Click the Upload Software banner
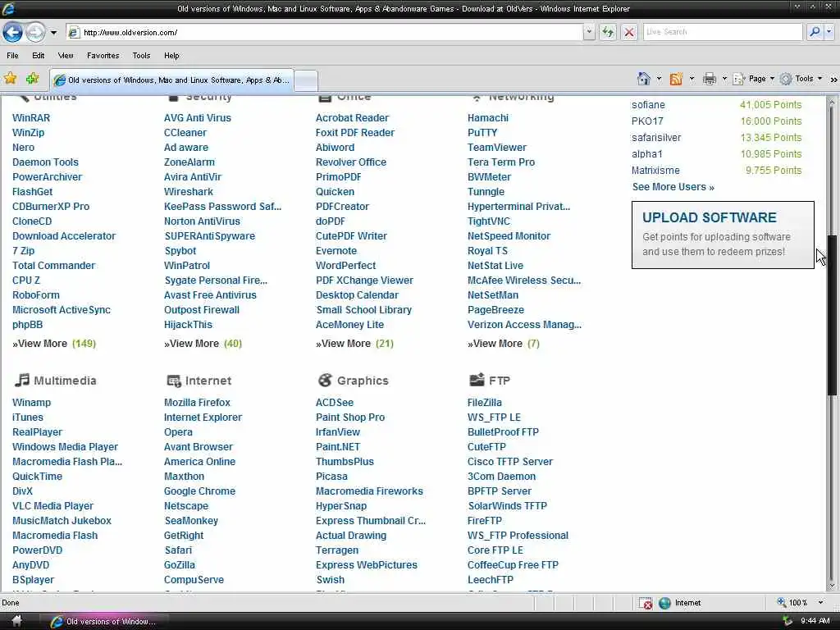840x630 pixels. click(x=723, y=235)
